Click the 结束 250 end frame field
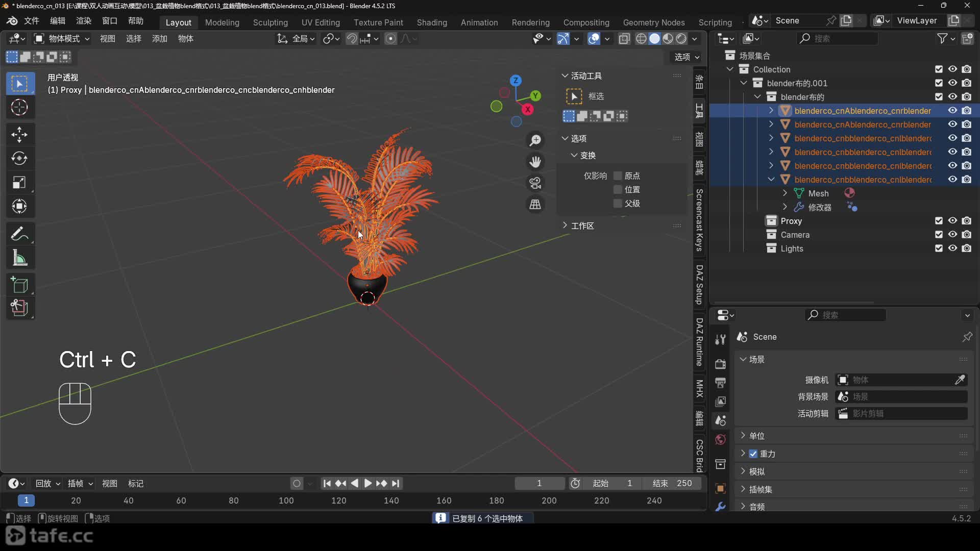Screen dimensions: 980x551 (x=672, y=484)
